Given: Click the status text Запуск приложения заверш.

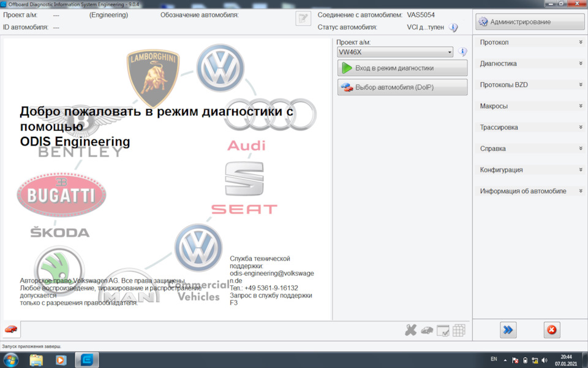Looking at the screenshot, I should click(31, 346).
